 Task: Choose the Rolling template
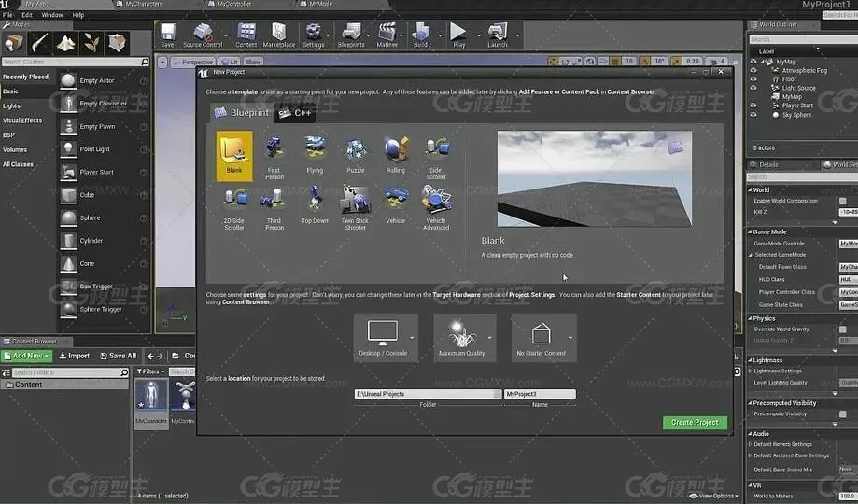[x=396, y=155]
